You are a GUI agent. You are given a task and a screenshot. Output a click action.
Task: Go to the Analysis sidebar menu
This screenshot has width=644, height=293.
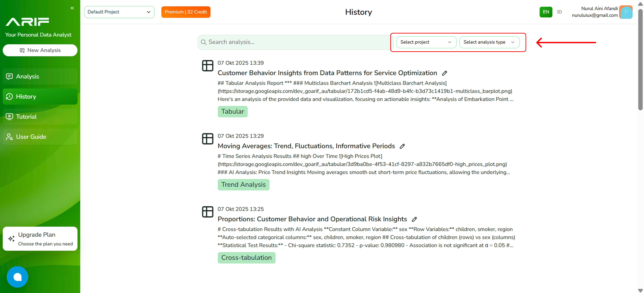pos(40,76)
